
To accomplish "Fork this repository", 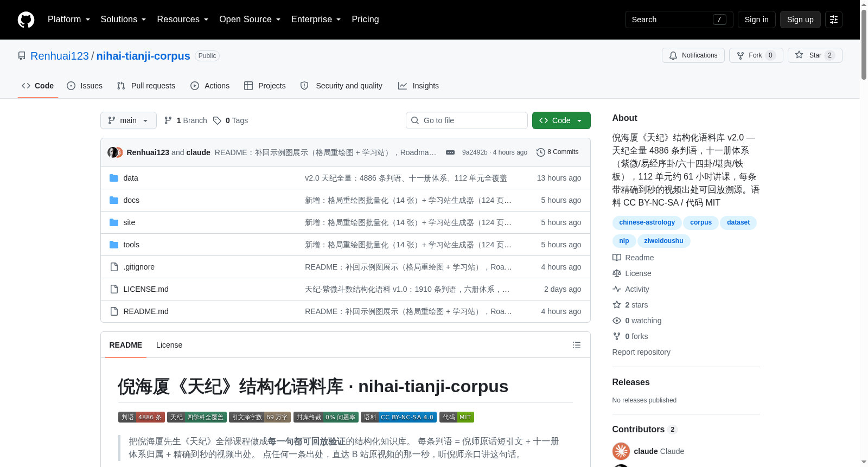I will (x=756, y=55).
